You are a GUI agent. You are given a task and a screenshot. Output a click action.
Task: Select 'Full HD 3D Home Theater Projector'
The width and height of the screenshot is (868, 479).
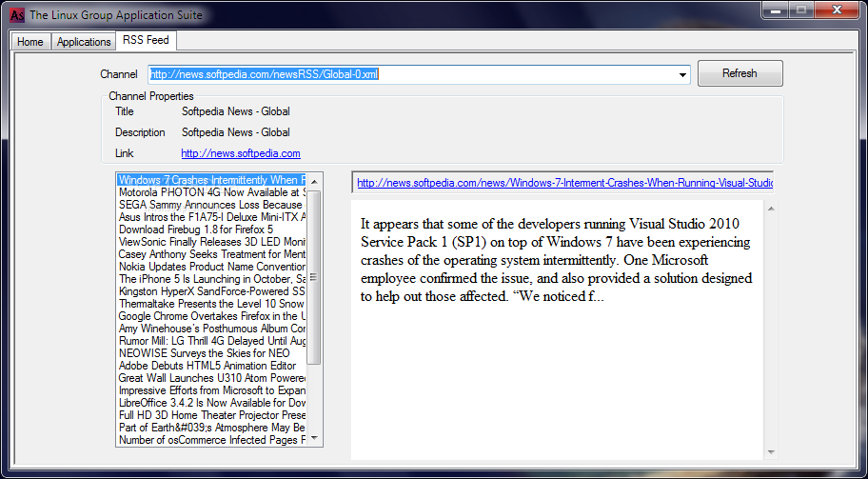tap(211, 415)
